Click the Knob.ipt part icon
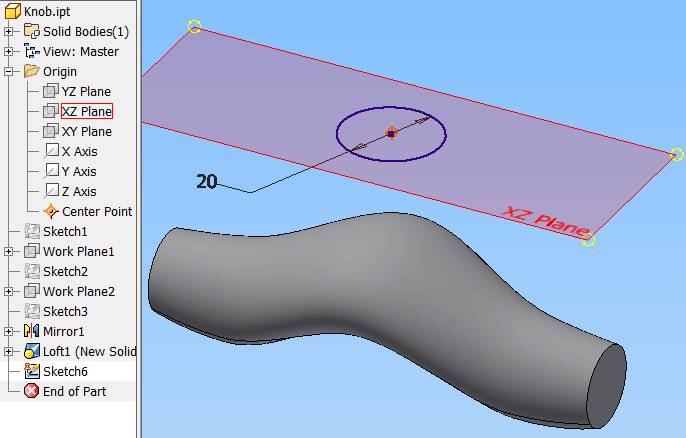686x438 pixels. 12,11
